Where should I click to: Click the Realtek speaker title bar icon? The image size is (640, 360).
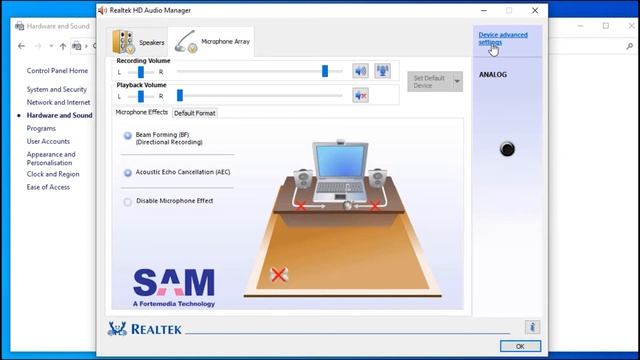[x=102, y=10]
